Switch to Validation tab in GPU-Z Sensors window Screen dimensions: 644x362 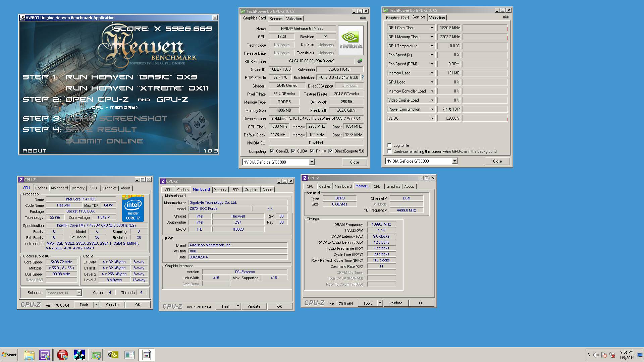[437, 18]
